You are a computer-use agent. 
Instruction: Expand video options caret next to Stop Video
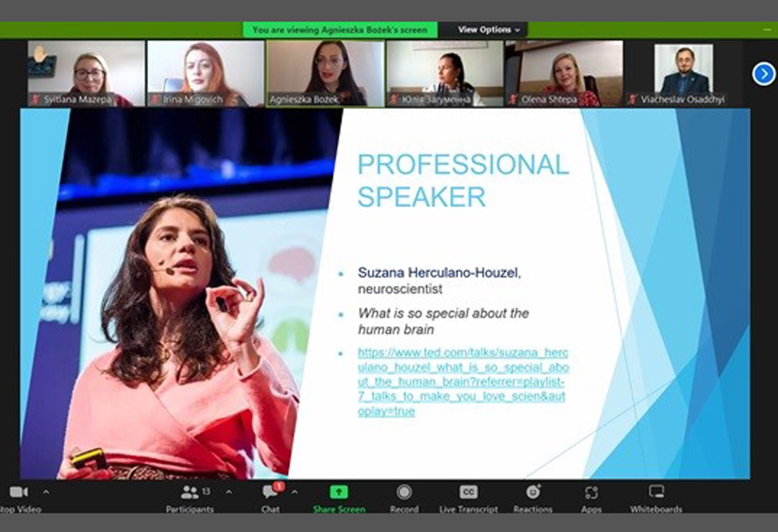point(46,492)
